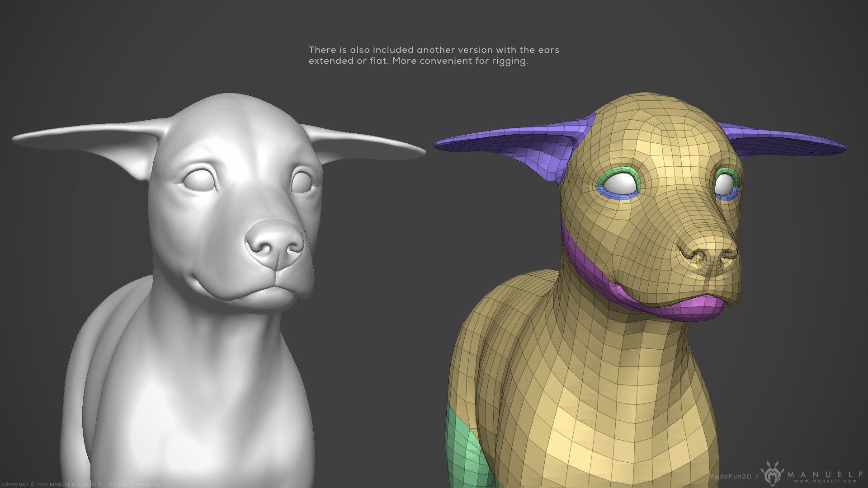Click the caption line "There is also included another version with the ears"

click(434, 50)
